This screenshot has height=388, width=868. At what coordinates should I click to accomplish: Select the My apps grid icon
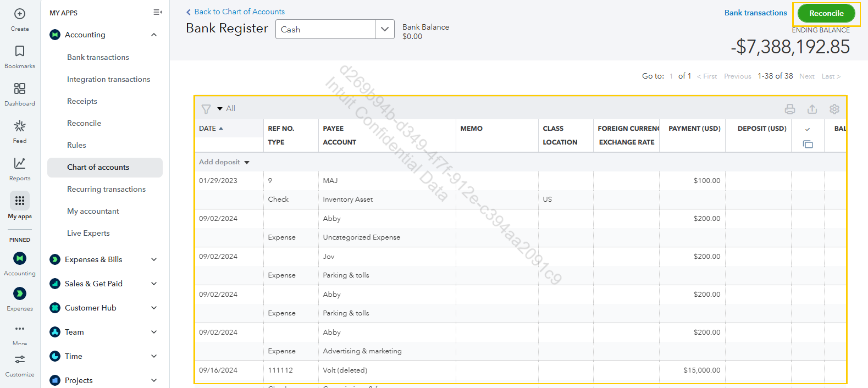pyautogui.click(x=20, y=201)
